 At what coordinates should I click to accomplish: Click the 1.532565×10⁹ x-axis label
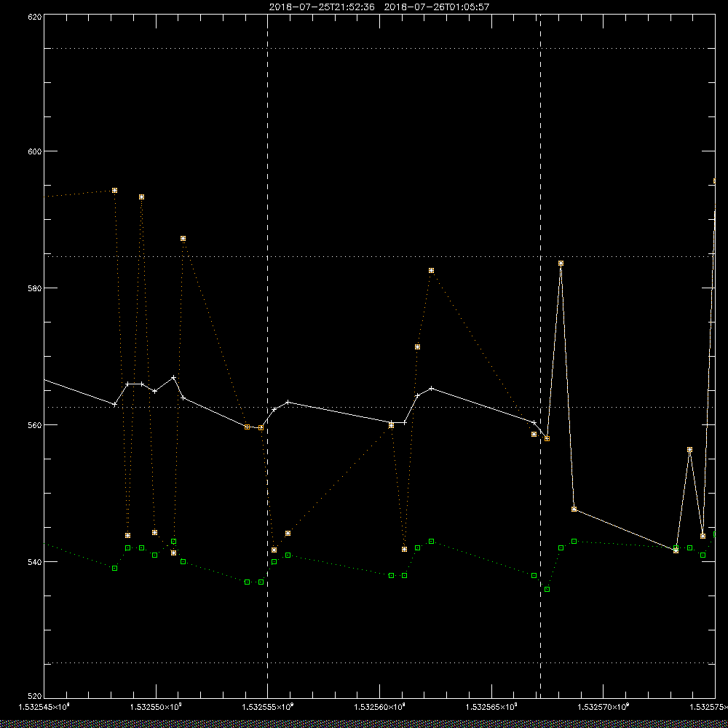[491, 707]
